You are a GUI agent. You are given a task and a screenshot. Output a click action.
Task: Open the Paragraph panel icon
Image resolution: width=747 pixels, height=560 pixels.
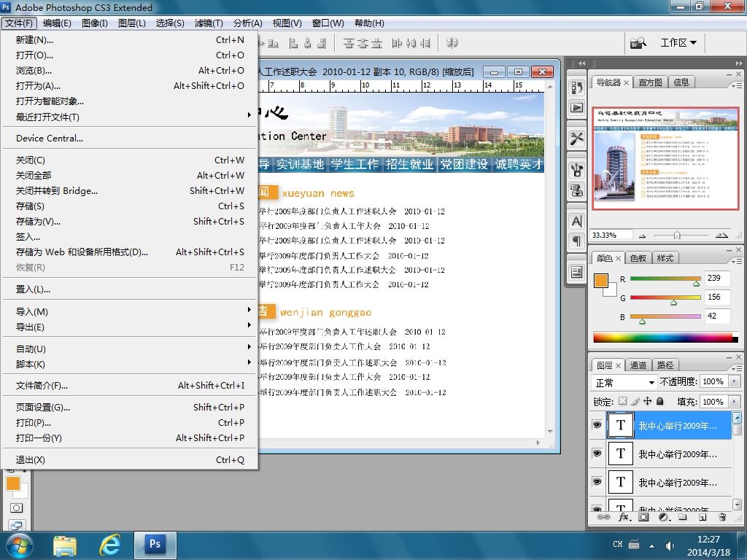click(576, 241)
